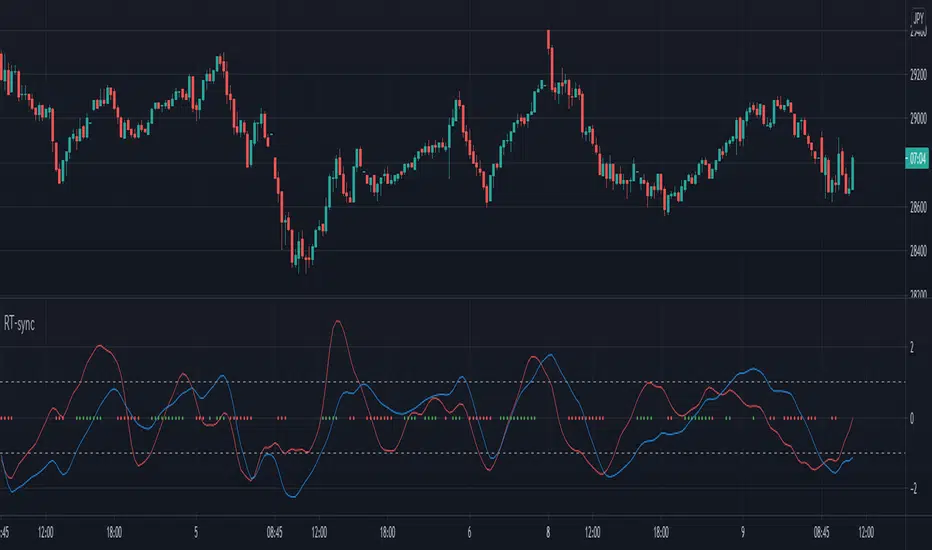Select the 29000 price axis label
This screenshot has width=932, height=550.
(x=918, y=118)
